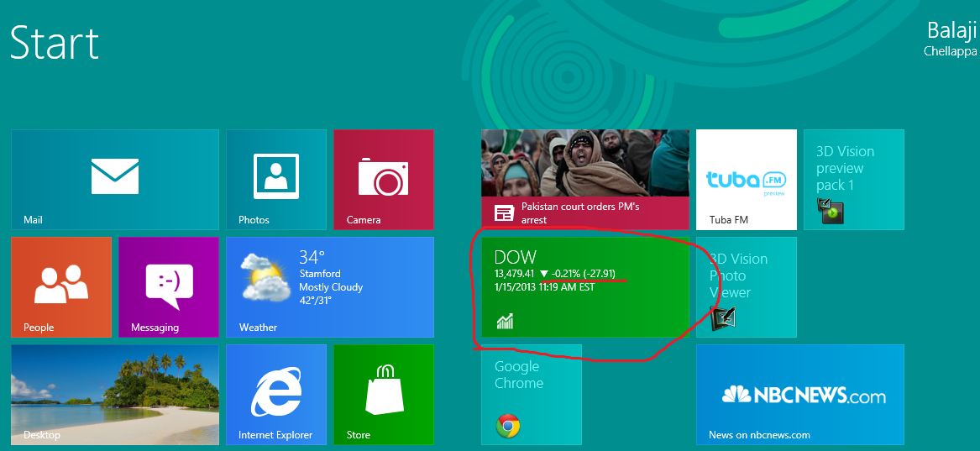This screenshot has width=980, height=451.
Task: Launch the Tuba FM tile
Action: 747,179
